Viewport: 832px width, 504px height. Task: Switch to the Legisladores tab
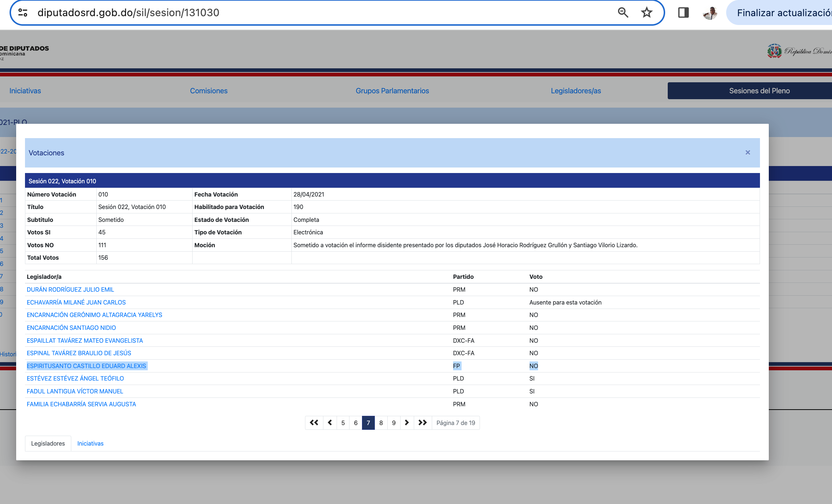coord(48,443)
